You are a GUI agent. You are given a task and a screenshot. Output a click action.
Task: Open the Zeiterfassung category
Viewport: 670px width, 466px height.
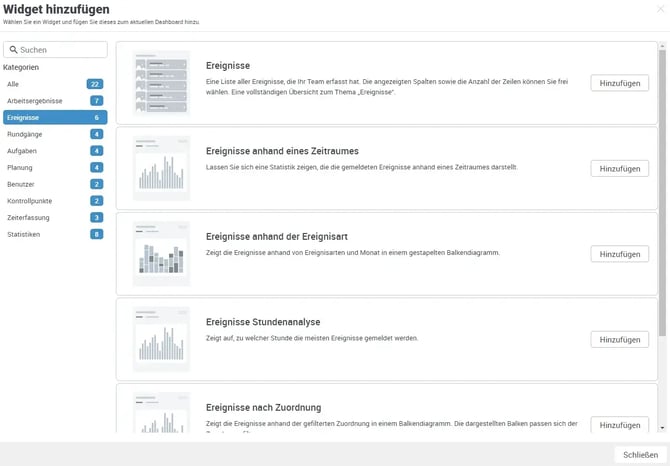(x=55, y=217)
